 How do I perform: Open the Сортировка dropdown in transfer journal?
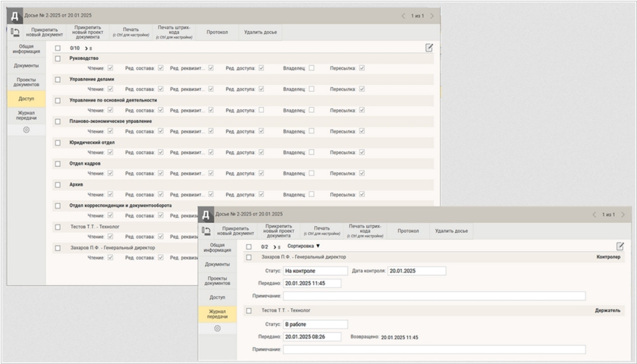(x=303, y=246)
